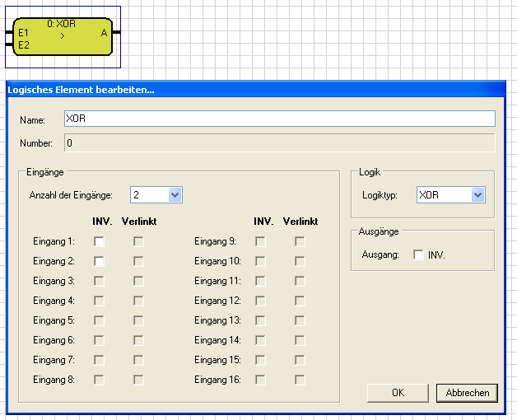Toggle INV. checkbox for Eingang 5
Viewport: 517px width, 420px height.
[99, 320]
